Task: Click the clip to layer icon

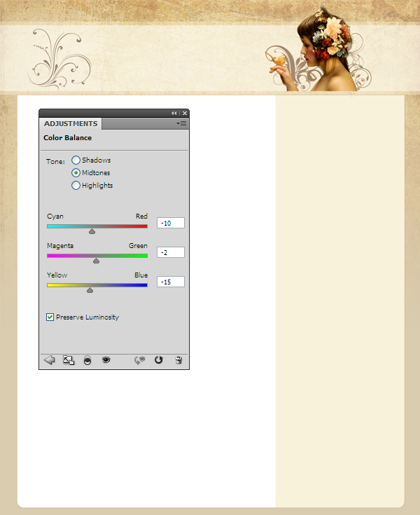Action: tap(87, 360)
